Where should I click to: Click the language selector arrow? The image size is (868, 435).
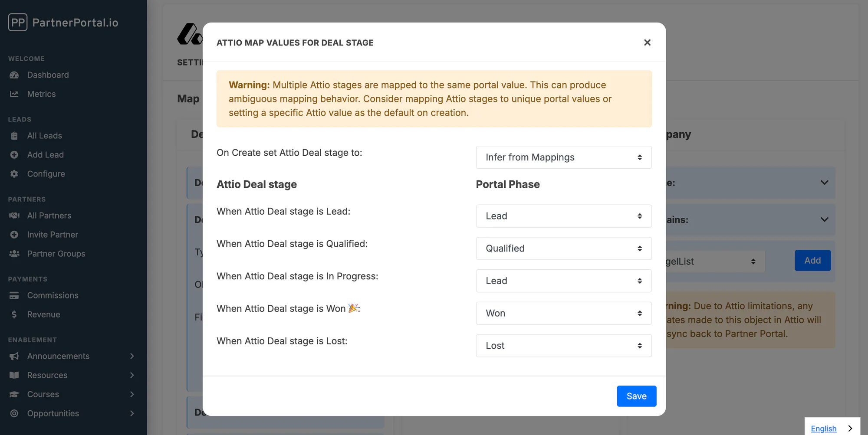[x=850, y=428]
